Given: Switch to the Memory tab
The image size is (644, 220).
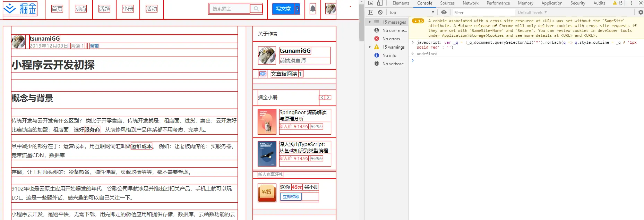Looking at the screenshot, I should coord(526,3).
